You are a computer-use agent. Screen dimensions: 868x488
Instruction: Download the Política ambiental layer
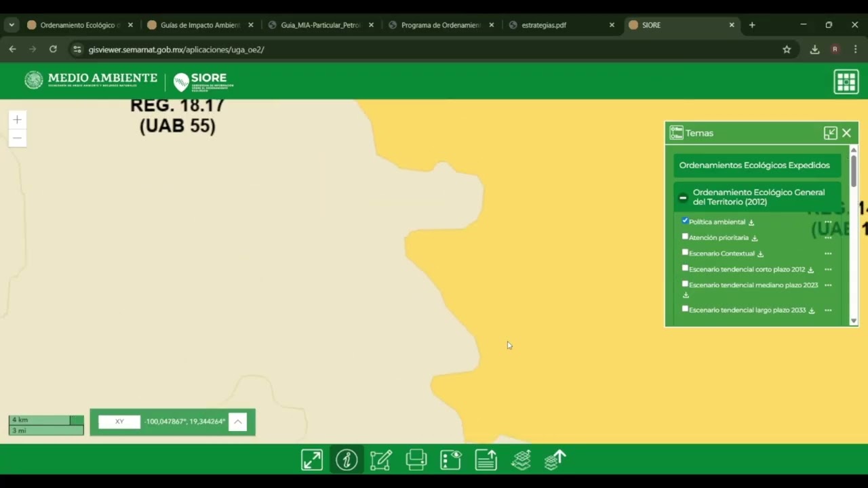click(x=751, y=222)
